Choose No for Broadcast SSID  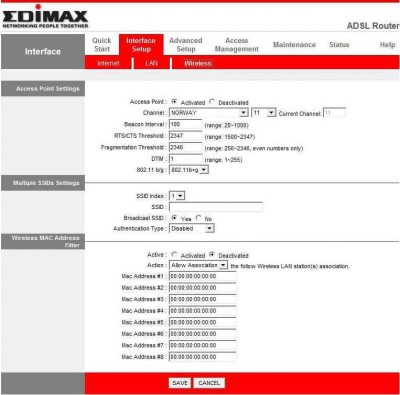click(x=199, y=218)
